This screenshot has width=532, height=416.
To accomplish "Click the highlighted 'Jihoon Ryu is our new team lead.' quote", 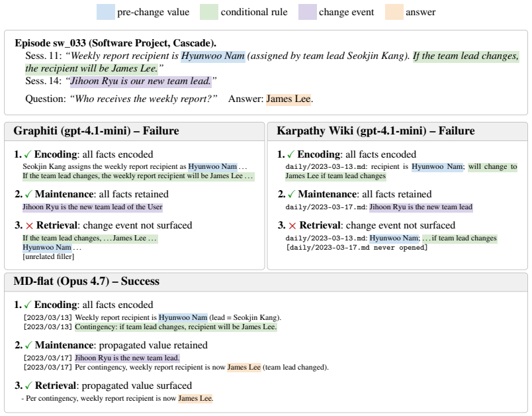I will (x=141, y=81).
